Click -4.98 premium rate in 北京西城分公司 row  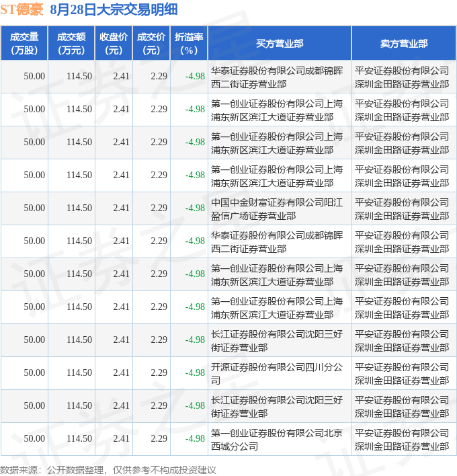(195, 438)
